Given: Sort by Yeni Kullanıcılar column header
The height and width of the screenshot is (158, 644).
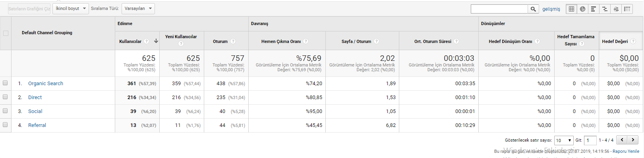Looking at the screenshot, I should 181,37.
